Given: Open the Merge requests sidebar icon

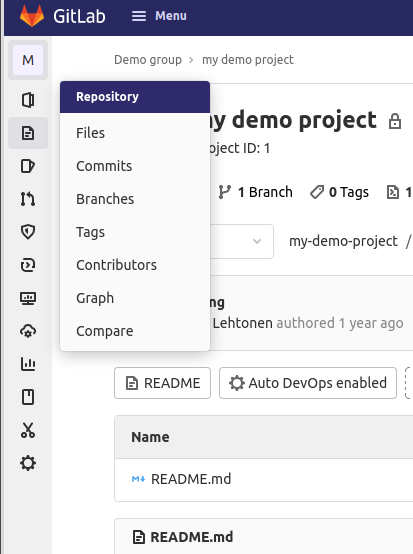Looking at the screenshot, I should pos(28,199).
